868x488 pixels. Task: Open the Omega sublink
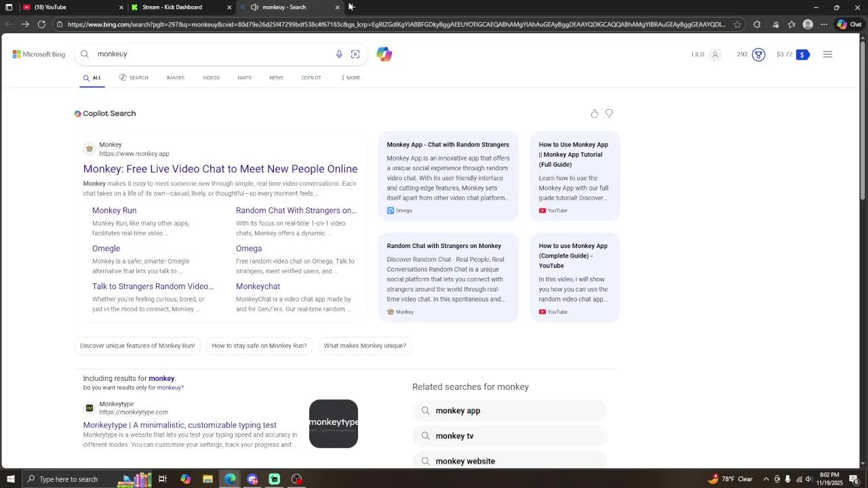click(x=249, y=249)
